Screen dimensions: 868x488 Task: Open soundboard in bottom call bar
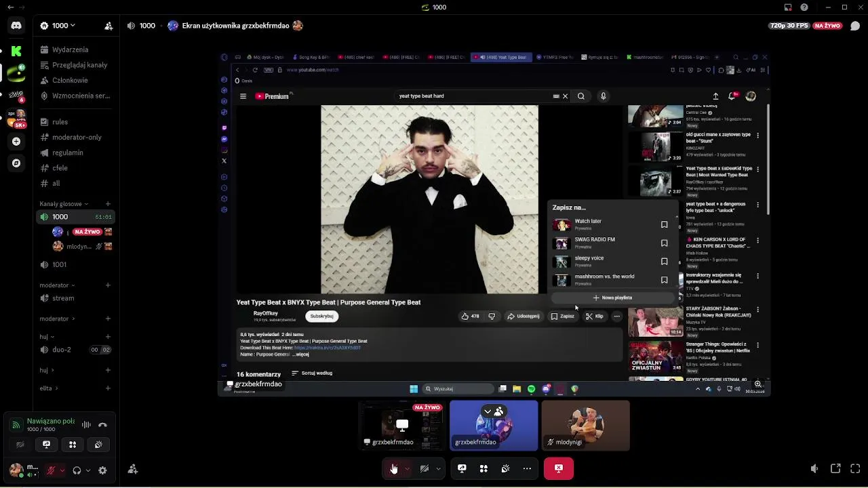505,468
